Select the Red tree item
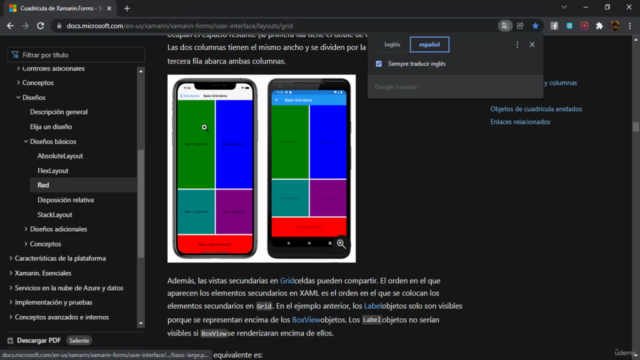The width and height of the screenshot is (640, 360). 83,185
